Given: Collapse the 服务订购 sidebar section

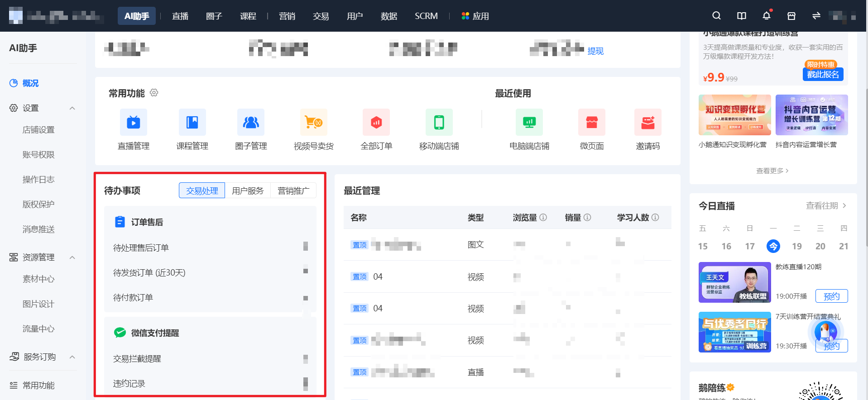Looking at the screenshot, I should (x=72, y=357).
